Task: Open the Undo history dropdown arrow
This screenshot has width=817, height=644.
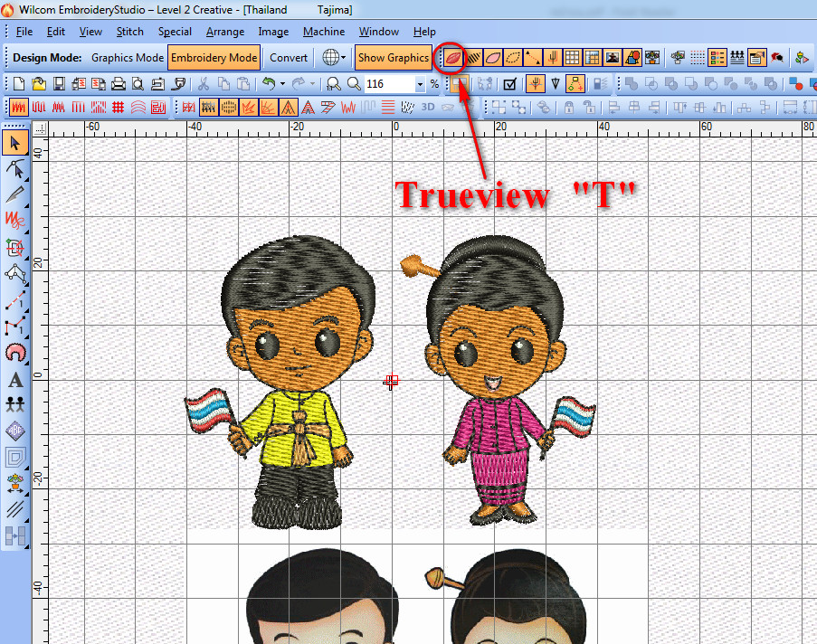Action: (282, 83)
